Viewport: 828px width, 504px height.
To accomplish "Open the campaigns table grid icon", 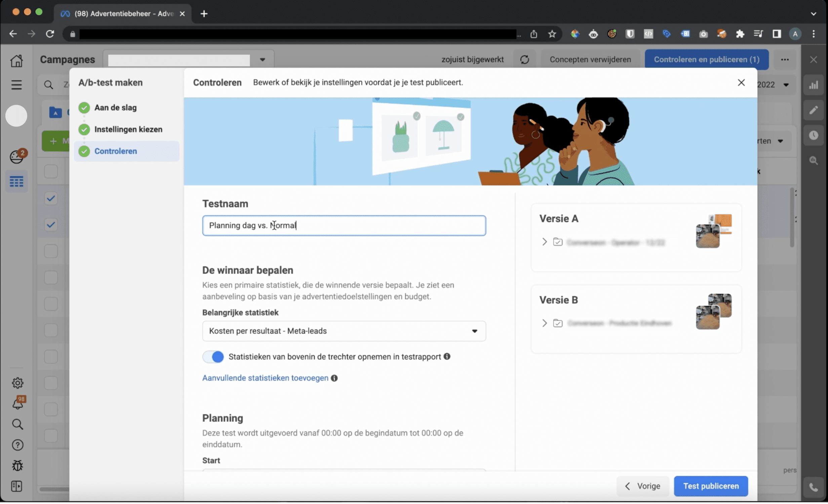I will click(x=16, y=182).
